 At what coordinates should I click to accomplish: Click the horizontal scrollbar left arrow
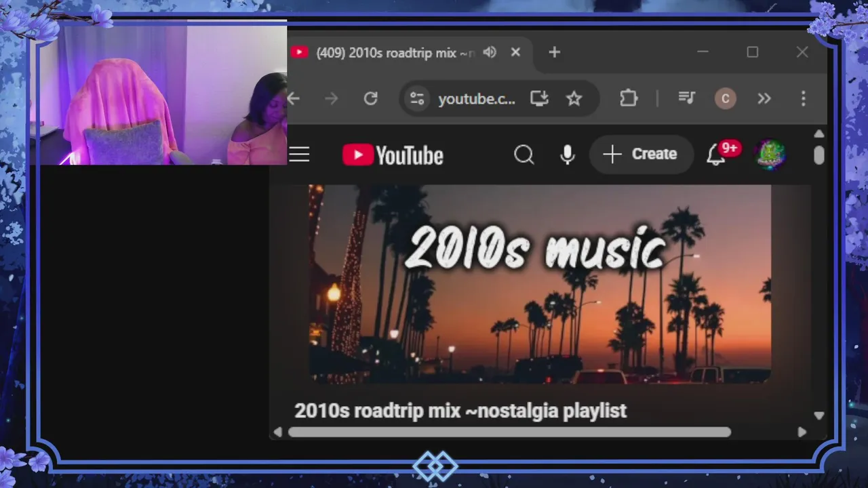[277, 432]
